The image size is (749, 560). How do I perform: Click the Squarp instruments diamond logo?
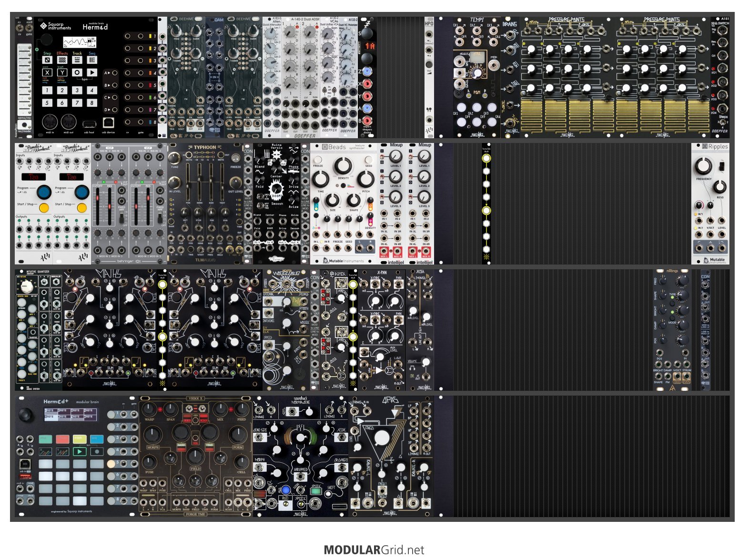(43, 26)
